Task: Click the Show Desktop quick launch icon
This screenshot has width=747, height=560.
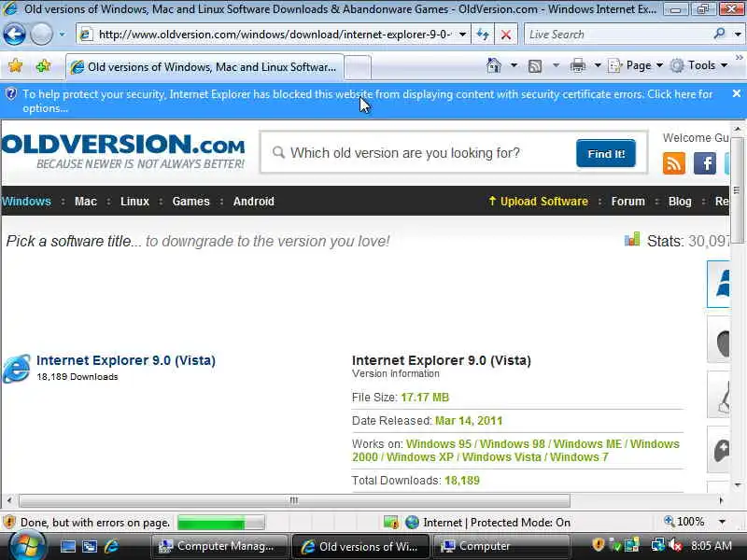Action: [67, 547]
